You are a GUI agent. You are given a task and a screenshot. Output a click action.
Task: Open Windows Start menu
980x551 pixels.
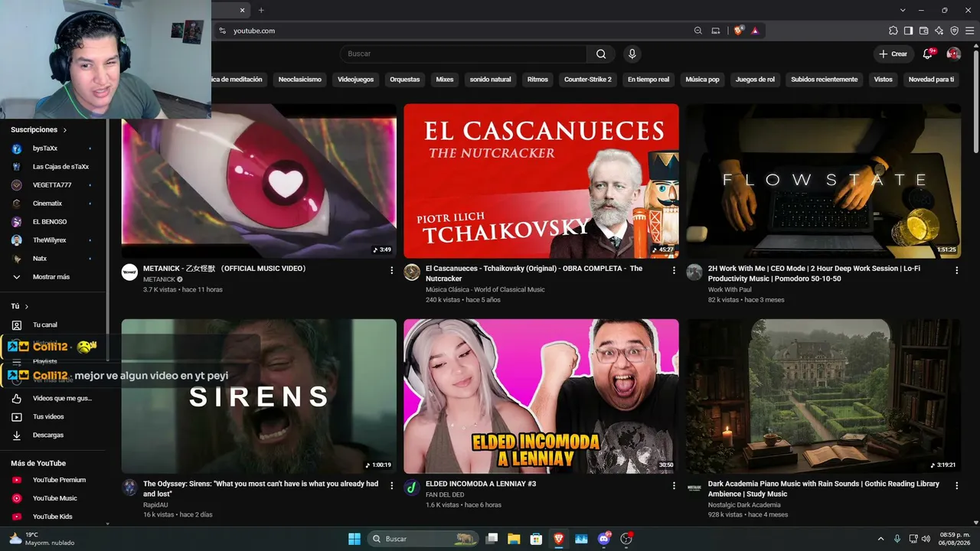pos(354,539)
